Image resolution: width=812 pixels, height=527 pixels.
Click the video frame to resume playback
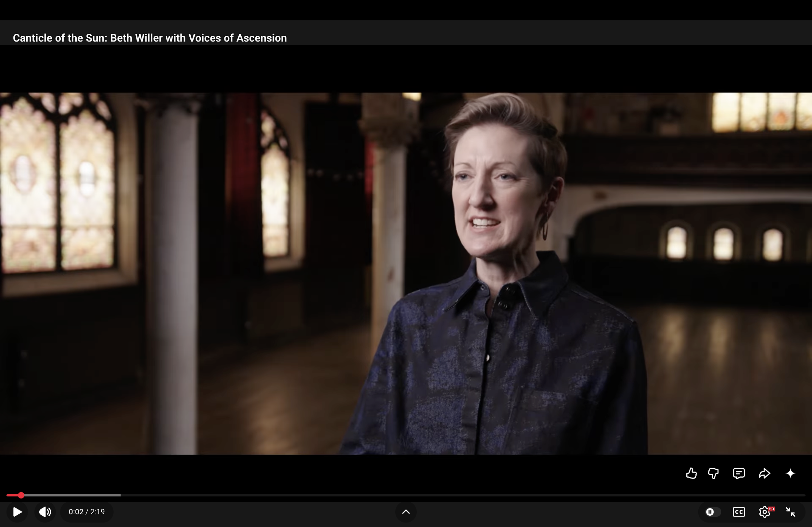click(x=406, y=273)
